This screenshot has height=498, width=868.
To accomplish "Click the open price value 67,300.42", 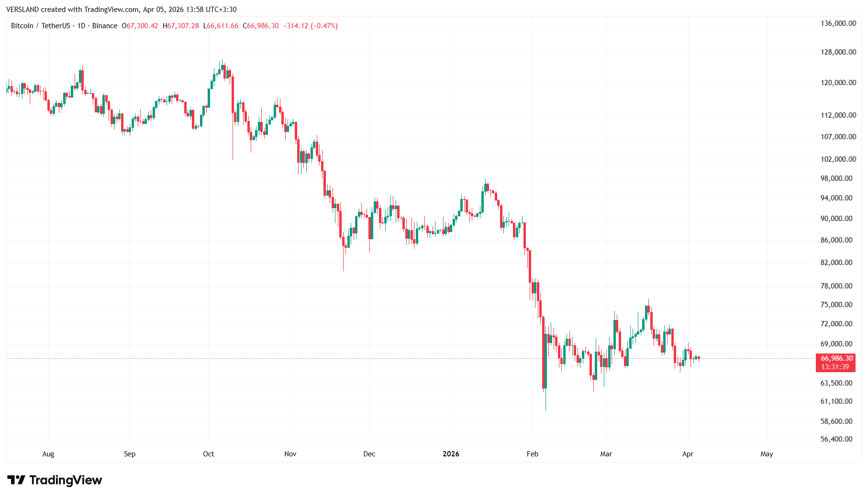I will pos(142,26).
